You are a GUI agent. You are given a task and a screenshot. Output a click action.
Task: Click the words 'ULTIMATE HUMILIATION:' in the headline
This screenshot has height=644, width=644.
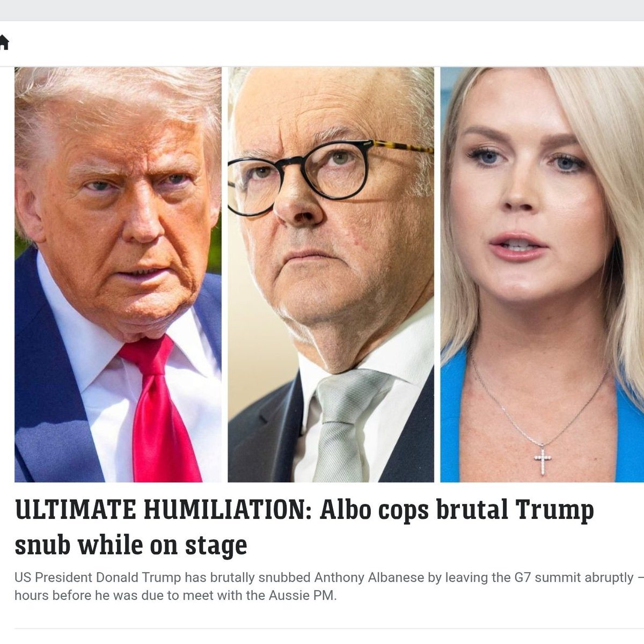tap(163, 510)
